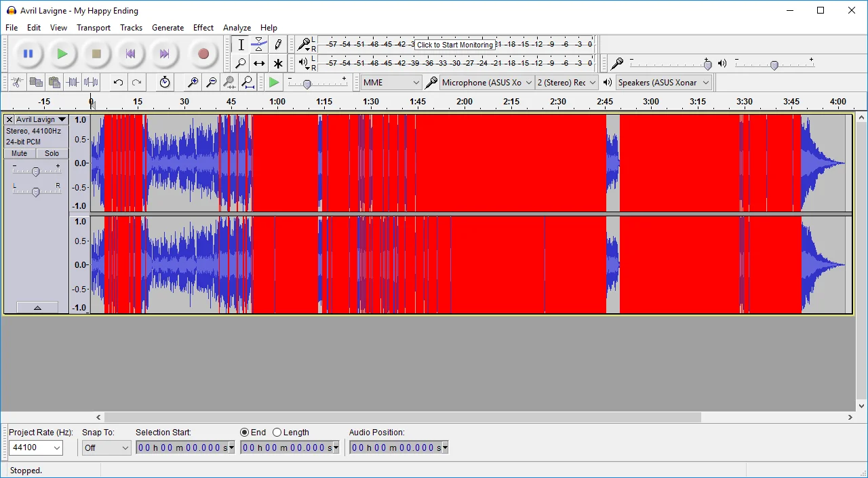Select the End radio button
The width and height of the screenshot is (868, 478).
pyautogui.click(x=245, y=433)
